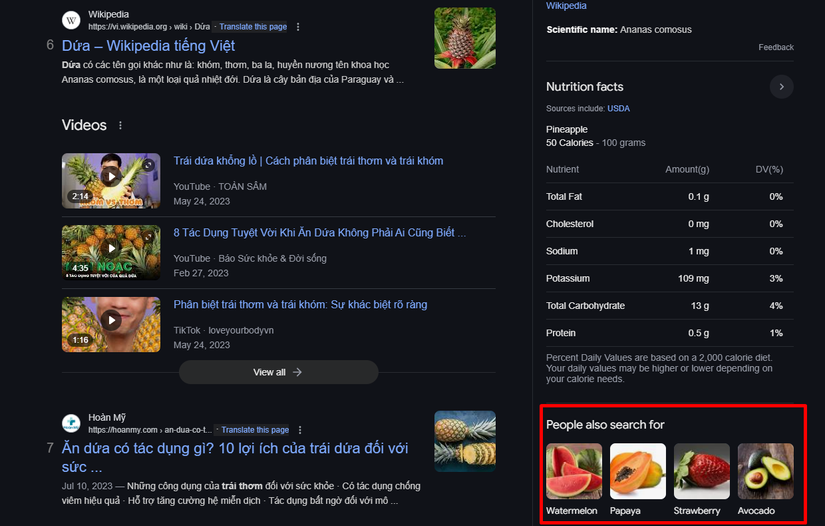Image resolution: width=825 pixels, height=526 pixels.
Task: Open the Wikipedia link in the knowledge panel
Action: 566,6
